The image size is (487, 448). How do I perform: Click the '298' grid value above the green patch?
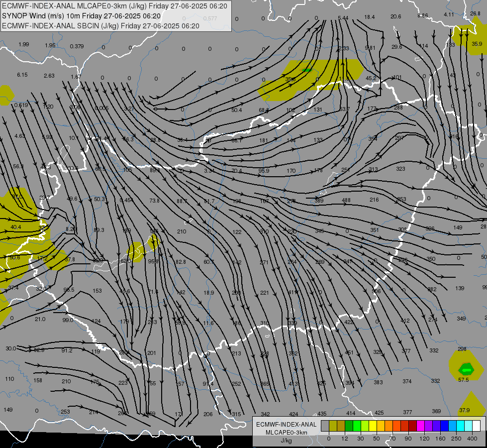(462, 349)
